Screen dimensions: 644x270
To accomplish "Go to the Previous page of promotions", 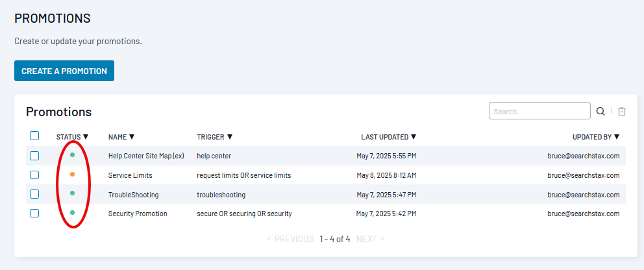I will point(290,239).
